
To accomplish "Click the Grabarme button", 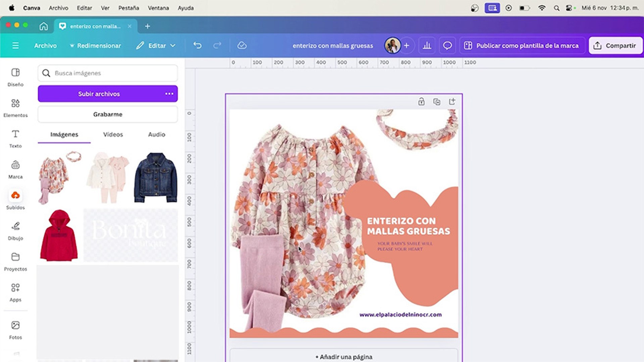I will pos(108,114).
